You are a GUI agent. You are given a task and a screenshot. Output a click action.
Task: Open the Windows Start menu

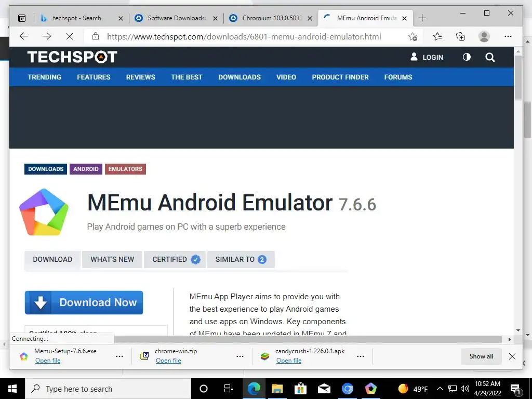12,389
